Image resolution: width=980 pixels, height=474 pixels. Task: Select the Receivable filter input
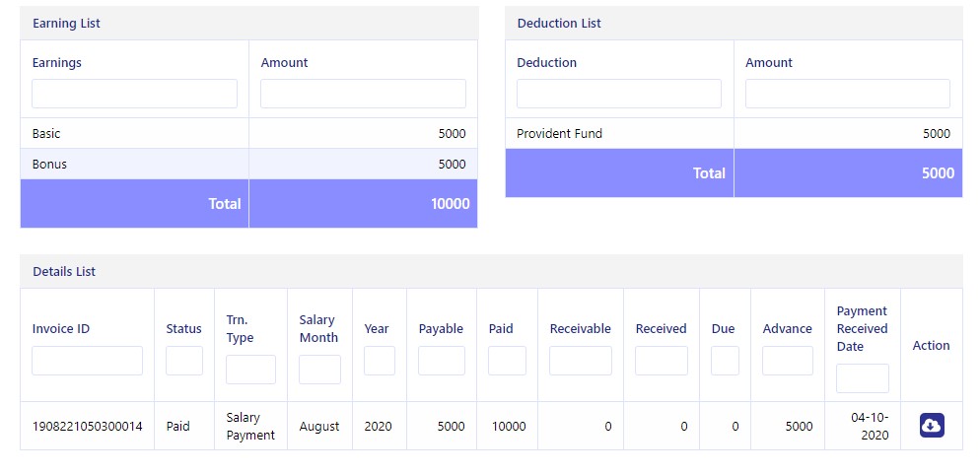coord(581,361)
